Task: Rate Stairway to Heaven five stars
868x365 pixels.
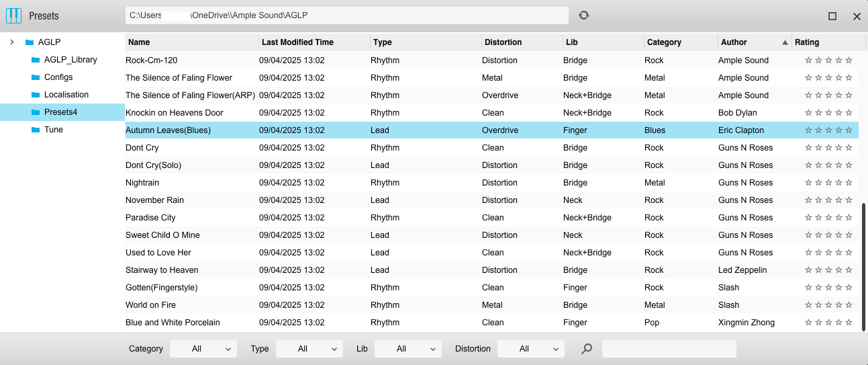Action: point(849,270)
